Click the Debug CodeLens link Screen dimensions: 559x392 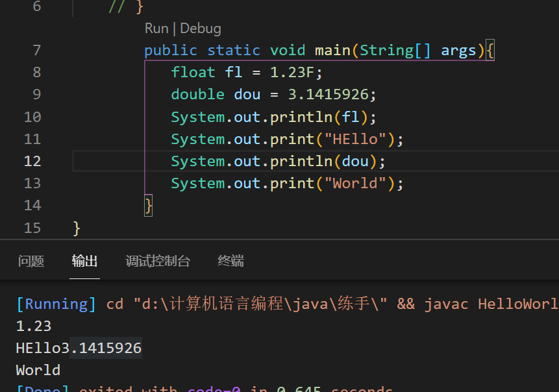point(202,28)
